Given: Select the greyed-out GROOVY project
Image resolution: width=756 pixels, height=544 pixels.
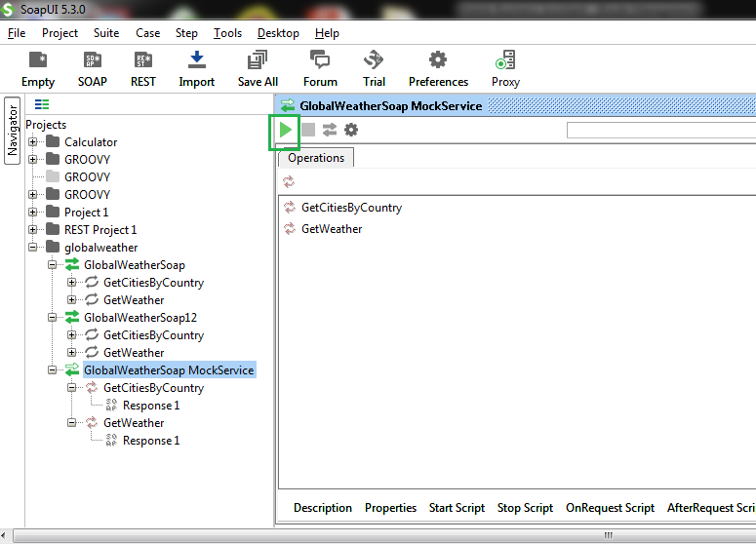Looking at the screenshot, I should coord(87,176).
